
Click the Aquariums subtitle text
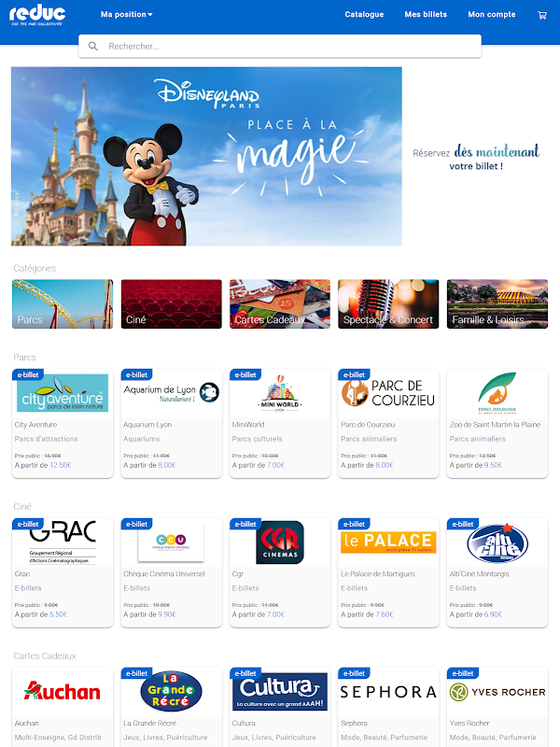(x=142, y=439)
